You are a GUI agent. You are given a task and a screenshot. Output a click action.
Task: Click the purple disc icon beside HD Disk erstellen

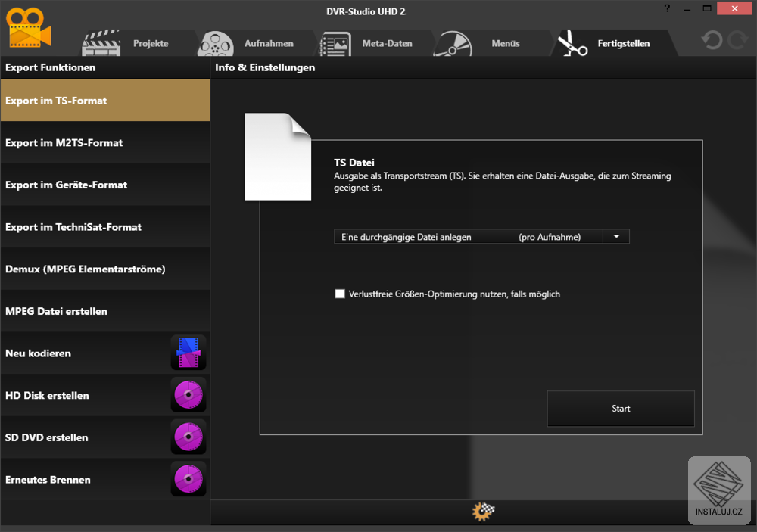pos(188,395)
